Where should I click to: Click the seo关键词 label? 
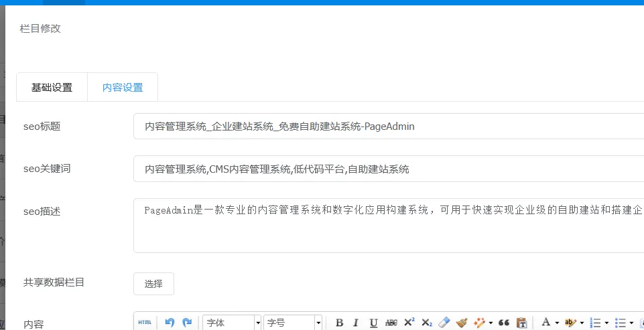47,169
